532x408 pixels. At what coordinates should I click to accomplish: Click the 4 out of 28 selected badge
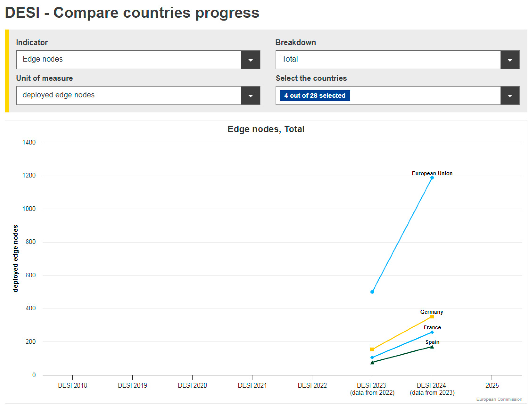pos(315,96)
